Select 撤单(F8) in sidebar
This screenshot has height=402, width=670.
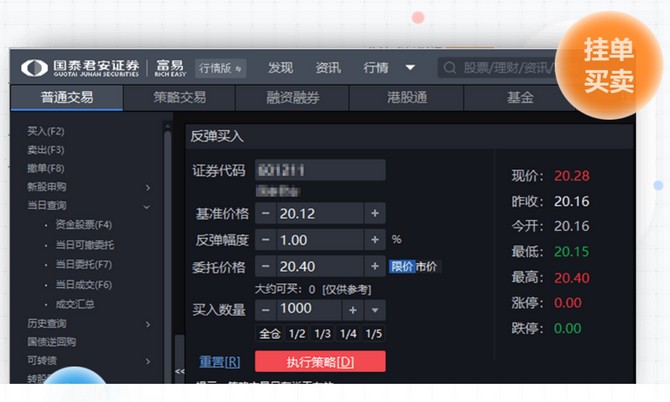[46, 168]
